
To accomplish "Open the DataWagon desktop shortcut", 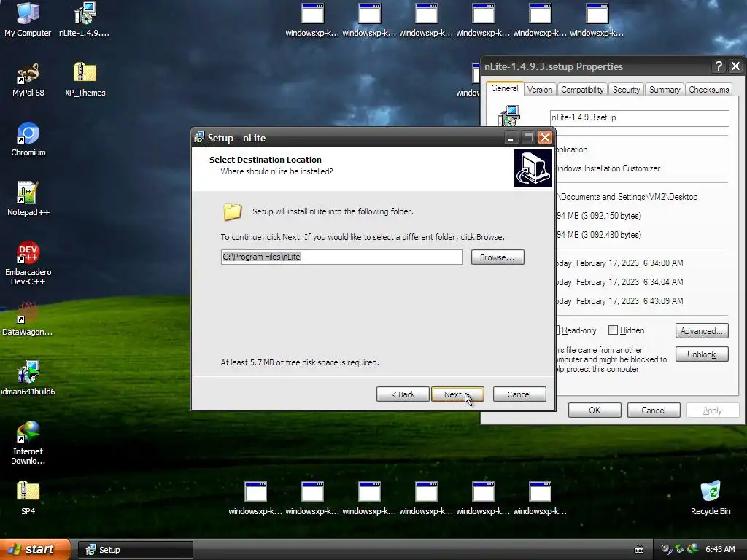I will [28, 319].
